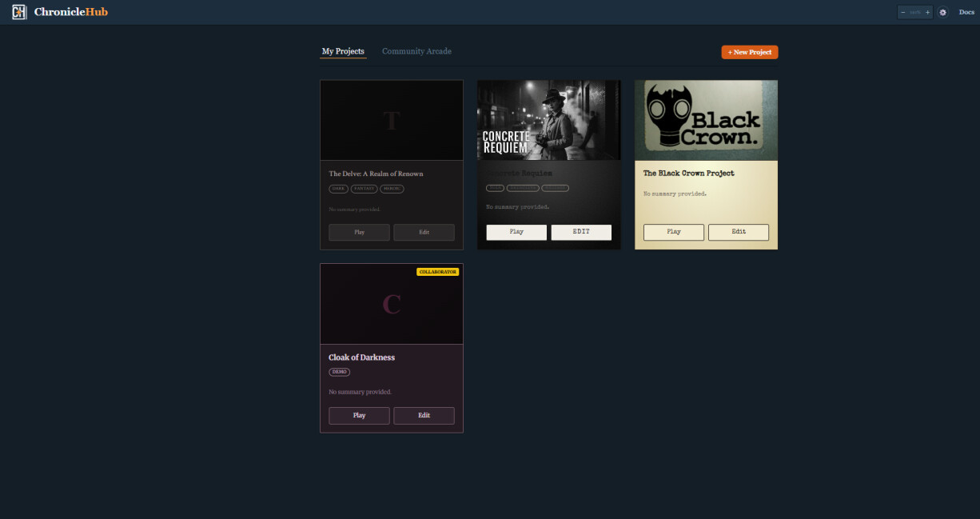Play The Black Crown Project
The height and width of the screenshot is (519, 980).
pos(674,232)
